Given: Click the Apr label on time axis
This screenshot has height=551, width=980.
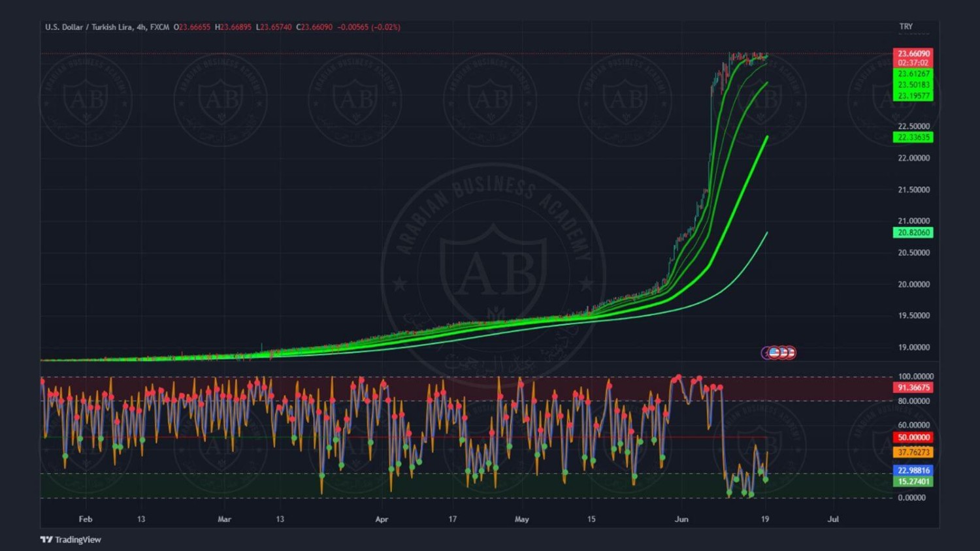Looking at the screenshot, I should point(382,520).
